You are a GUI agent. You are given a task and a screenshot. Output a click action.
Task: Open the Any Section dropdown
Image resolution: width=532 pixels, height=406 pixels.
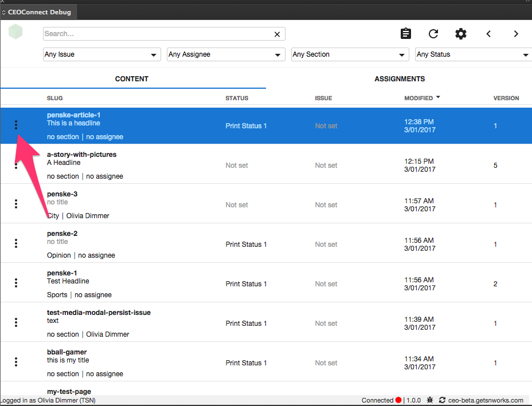(349, 54)
